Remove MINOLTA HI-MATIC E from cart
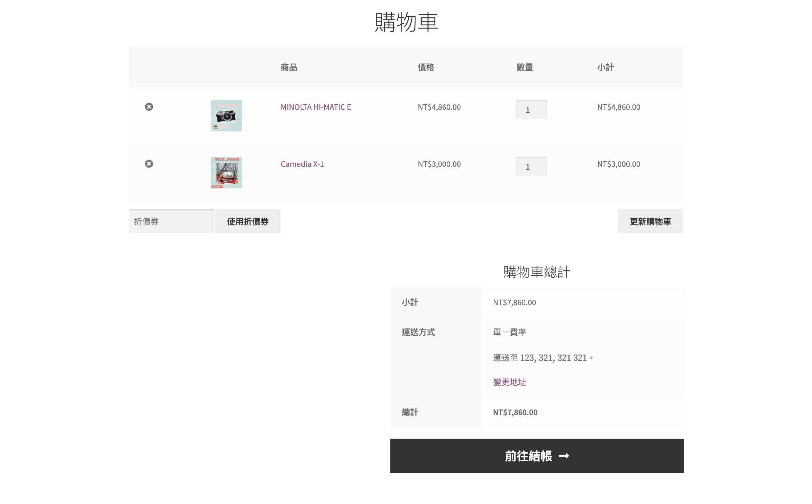This screenshot has width=812, height=504. point(149,107)
